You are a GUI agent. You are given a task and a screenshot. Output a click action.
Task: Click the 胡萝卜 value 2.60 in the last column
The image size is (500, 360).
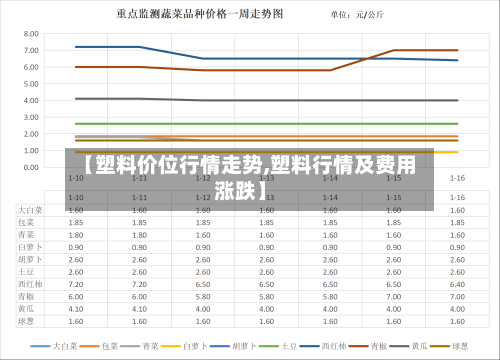457,260
